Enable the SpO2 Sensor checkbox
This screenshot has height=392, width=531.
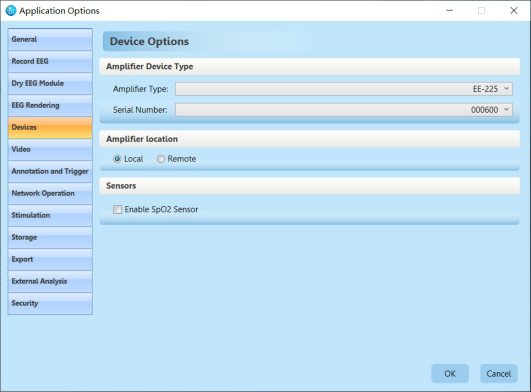(118, 210)
